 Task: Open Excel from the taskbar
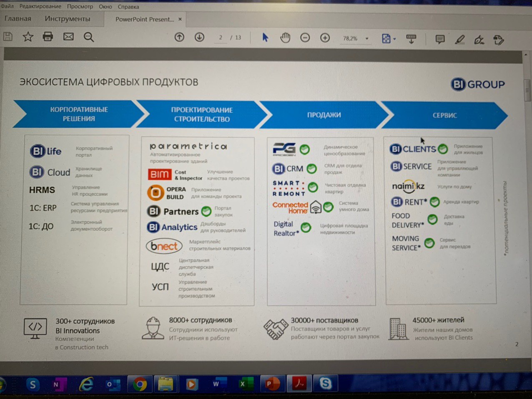(x=245, y=384)
